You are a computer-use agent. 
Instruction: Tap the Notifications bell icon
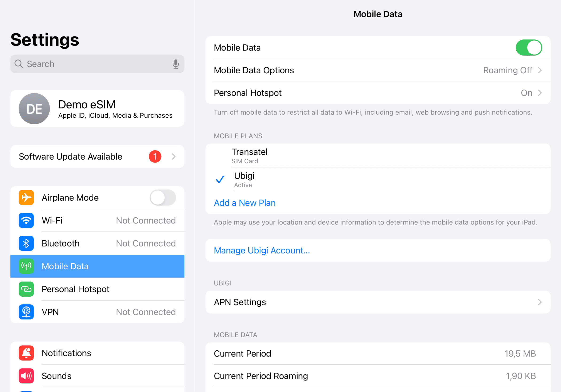[x=26, y=353]
